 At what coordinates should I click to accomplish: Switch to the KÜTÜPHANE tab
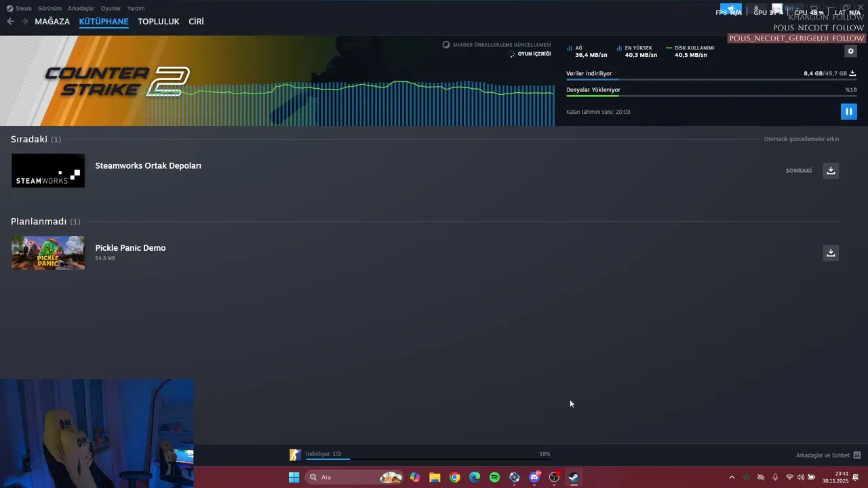coord(104,22)
